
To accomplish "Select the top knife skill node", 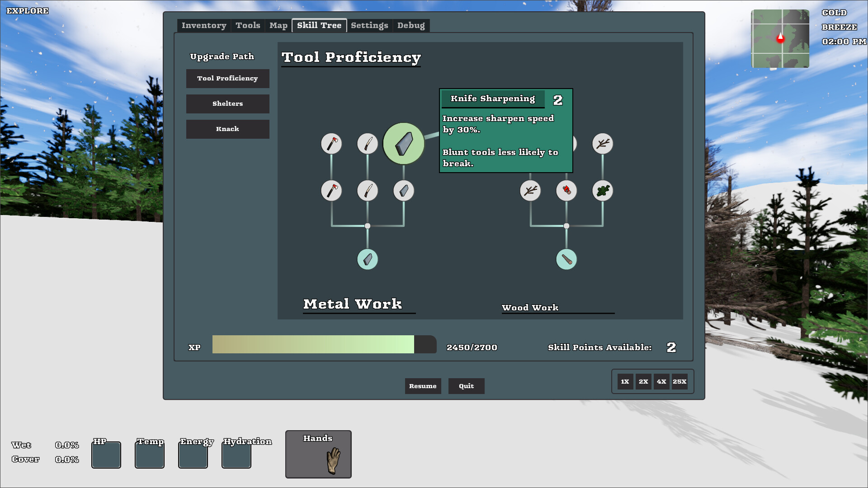I will pos(368,144).
